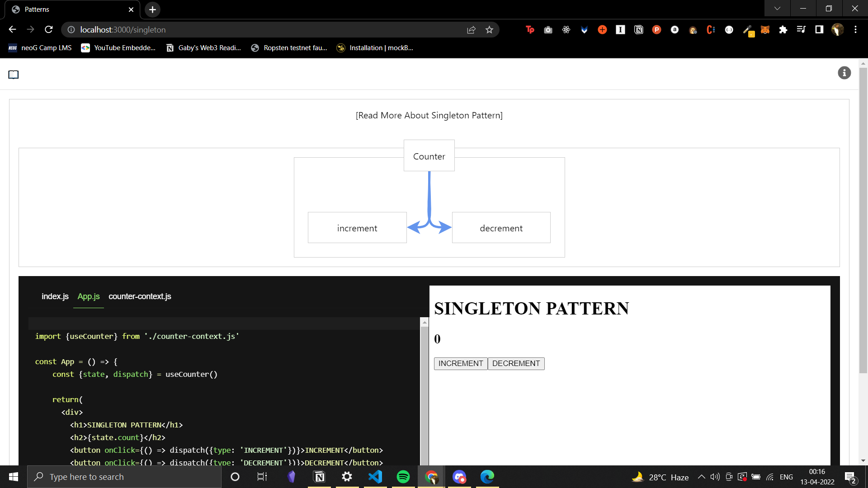
Task: Show hidden system tray icons
Action: [x=701, y=477]
